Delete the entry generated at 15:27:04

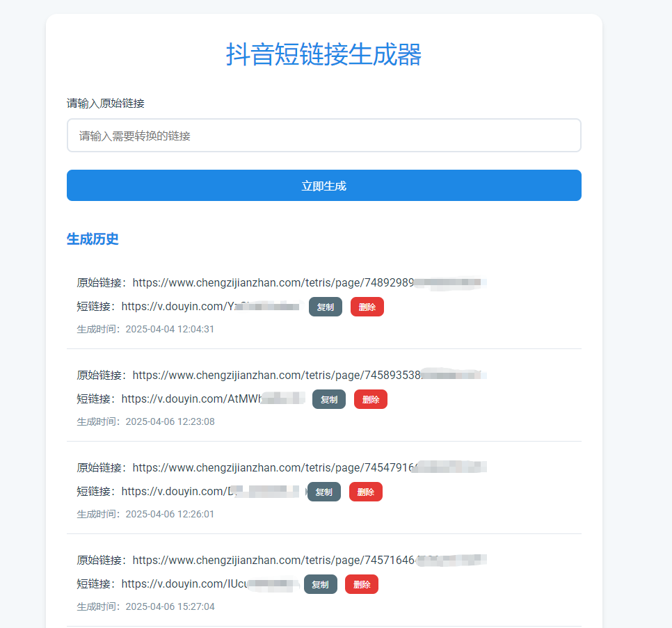tap(361, 583)
